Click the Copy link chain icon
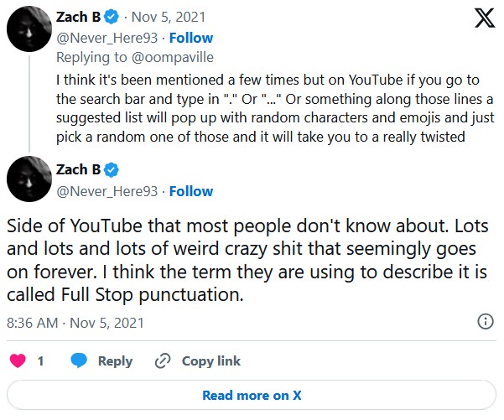Viewport: 504px width, 420px height. (x=164, y=361)
